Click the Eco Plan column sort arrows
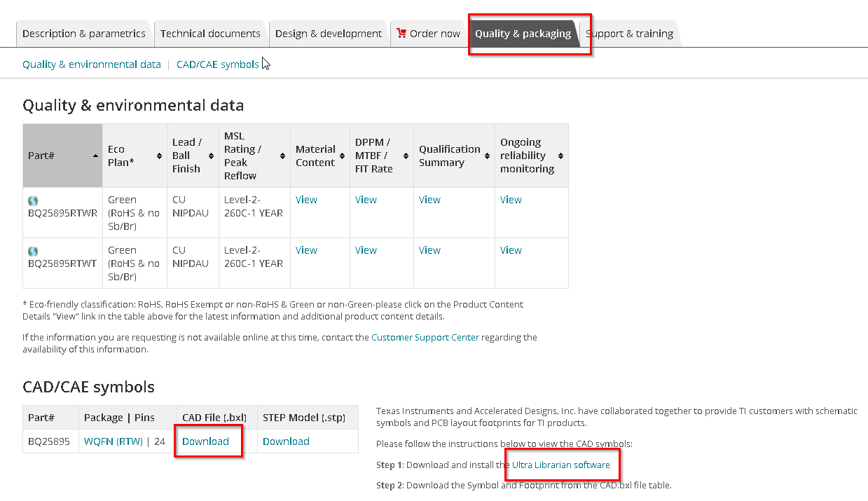 (x=159, y=156)
